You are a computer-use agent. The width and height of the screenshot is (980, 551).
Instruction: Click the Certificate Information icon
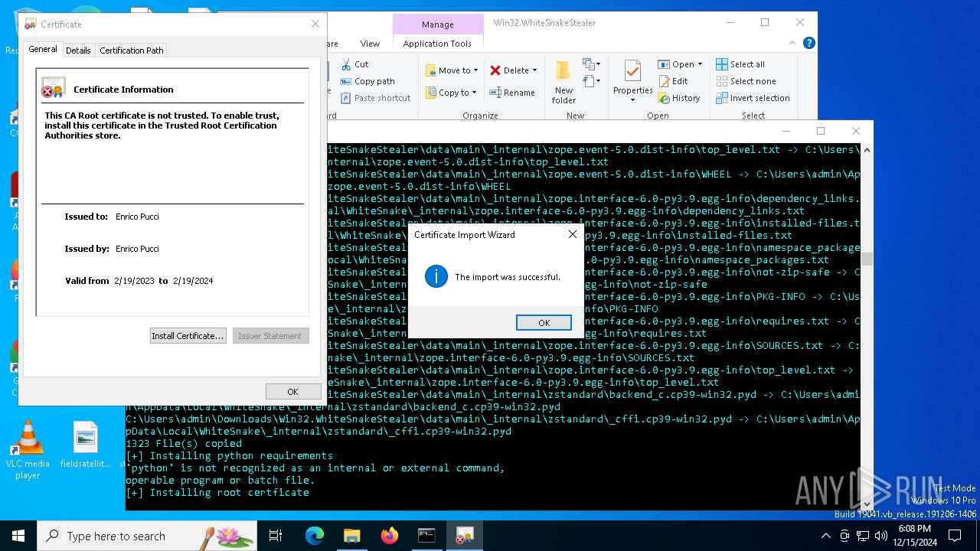click(54, 89)
